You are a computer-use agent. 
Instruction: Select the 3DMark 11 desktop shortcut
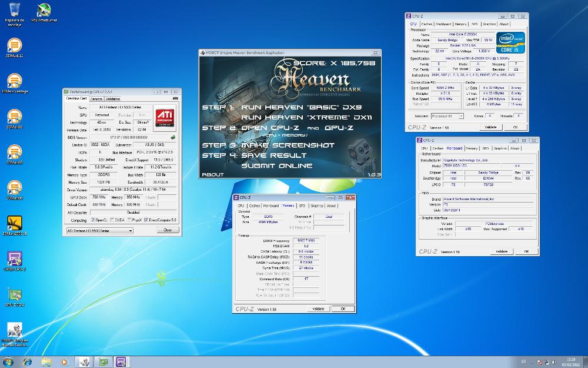pyautogui.click(x=14, y=48)
